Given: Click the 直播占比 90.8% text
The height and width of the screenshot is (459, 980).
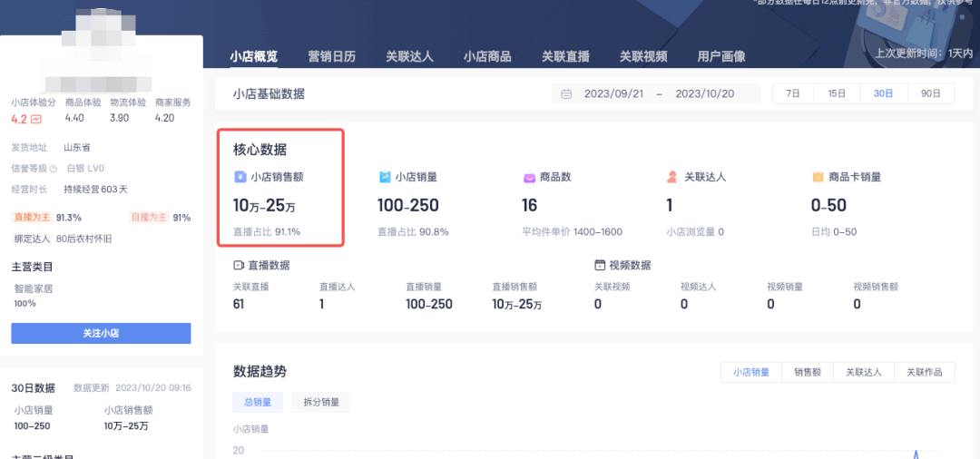Looking at the screenshot, I should pyautogui.click(x=413, y=232).
